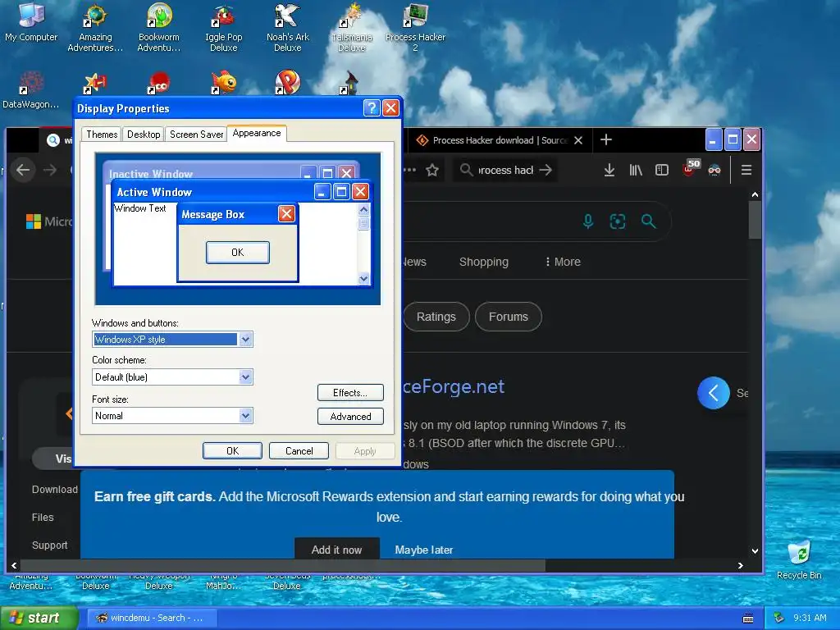Viewport: 840px width, 630px height.
Task: Click the browser back arrow
Action: pos(23,171)
